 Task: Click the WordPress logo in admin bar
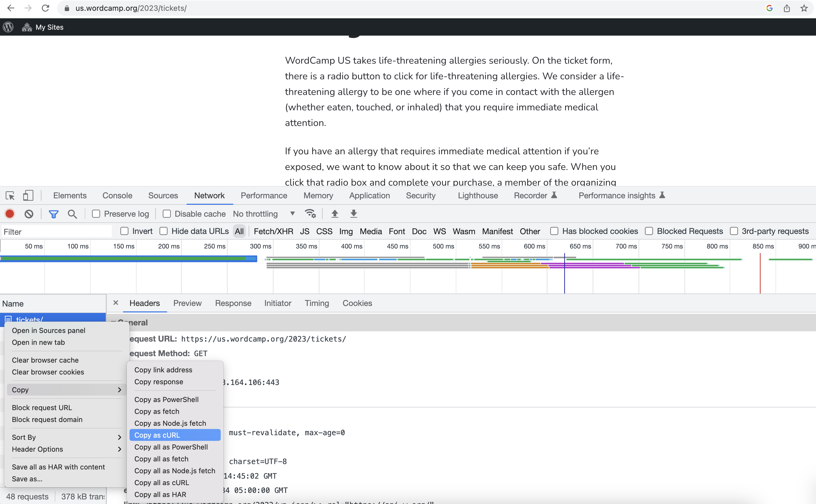point(8,27)
